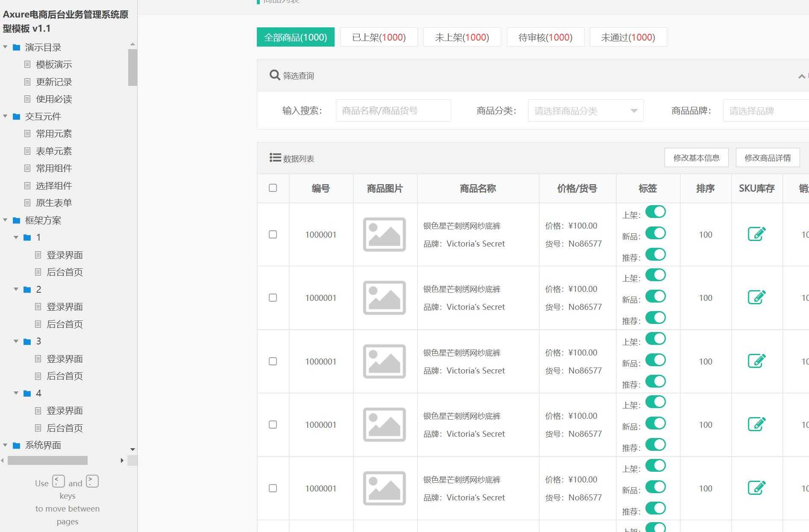This screenshot has height=532, width=809.
Task: Open the 商品分类 dropdown
Action: point(585,110)
